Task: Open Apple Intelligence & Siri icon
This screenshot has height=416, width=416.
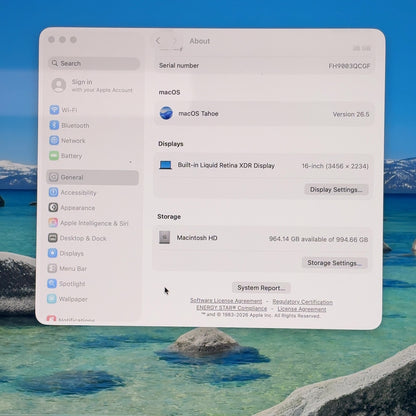Action: tap(53, 223)
